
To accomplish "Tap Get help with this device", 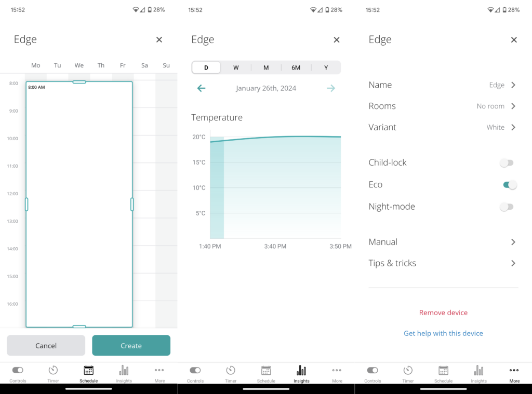I will tap(443, 333).
